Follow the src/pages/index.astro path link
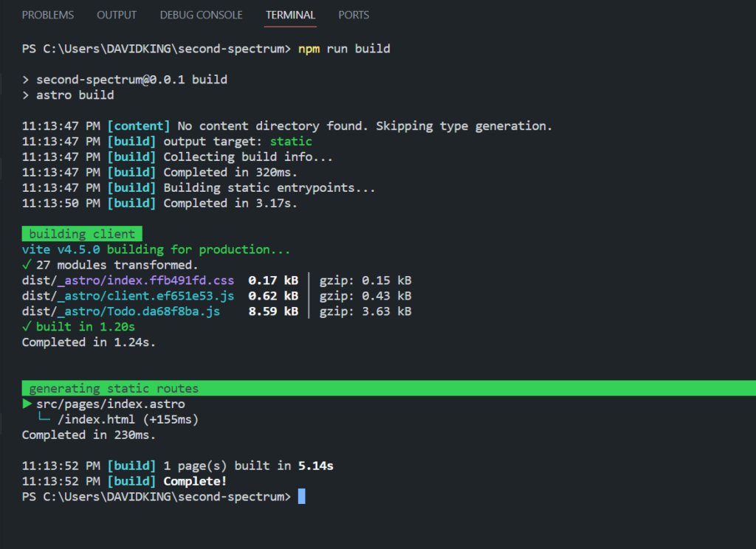The image size is (756, 549). click(x=111, y=404)
